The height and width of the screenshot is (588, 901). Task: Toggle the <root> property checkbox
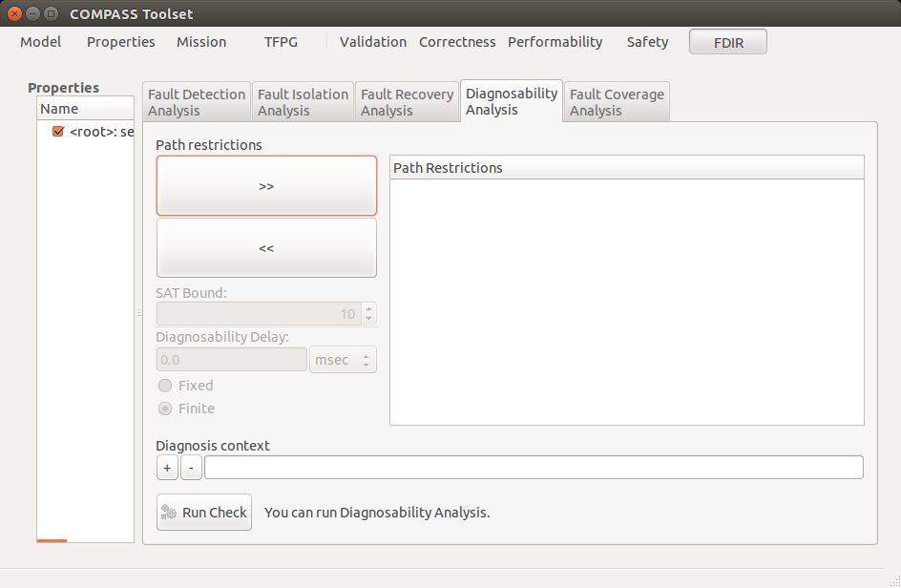pos(58,132)
